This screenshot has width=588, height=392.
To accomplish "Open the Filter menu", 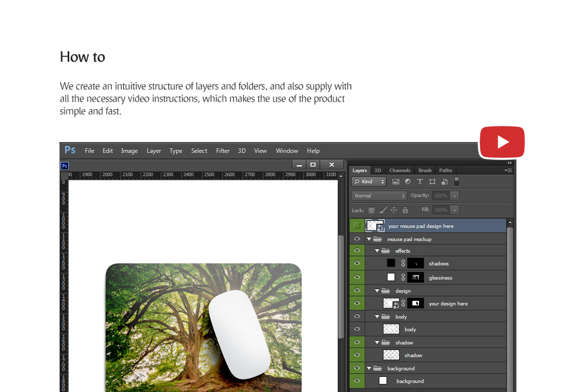I will point(222,151).
